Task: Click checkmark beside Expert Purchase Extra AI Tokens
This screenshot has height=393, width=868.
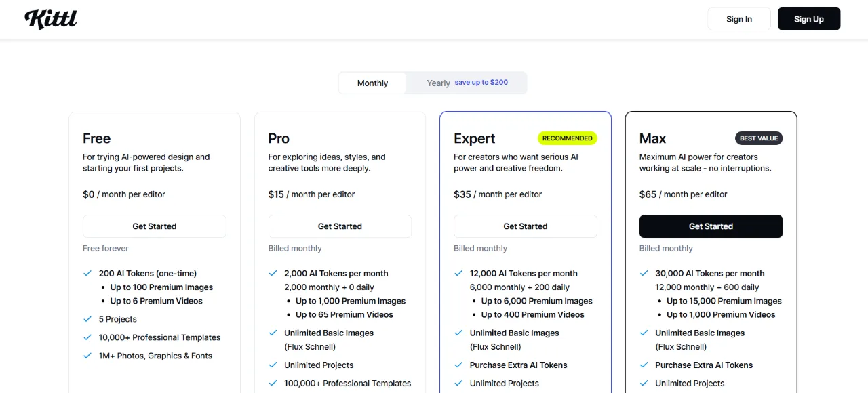Action: point(458,365)
